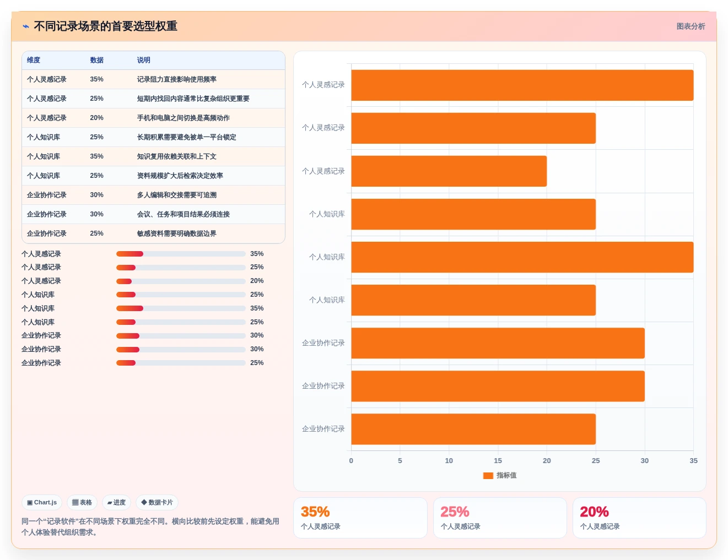Select the Chart.js chip
Screen dimensions: 728x560
point(42,503)
